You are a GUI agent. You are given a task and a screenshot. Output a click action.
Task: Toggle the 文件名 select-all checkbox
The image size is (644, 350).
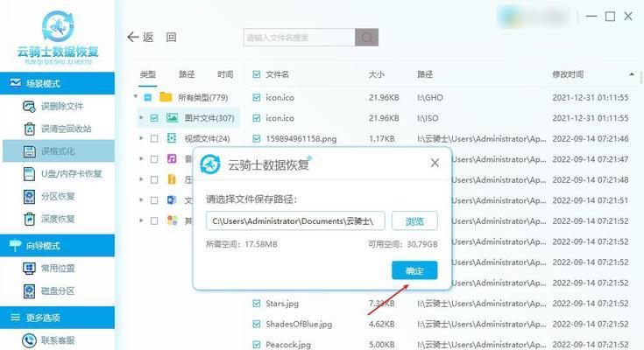pyautogui.click(x=257, y=74)
